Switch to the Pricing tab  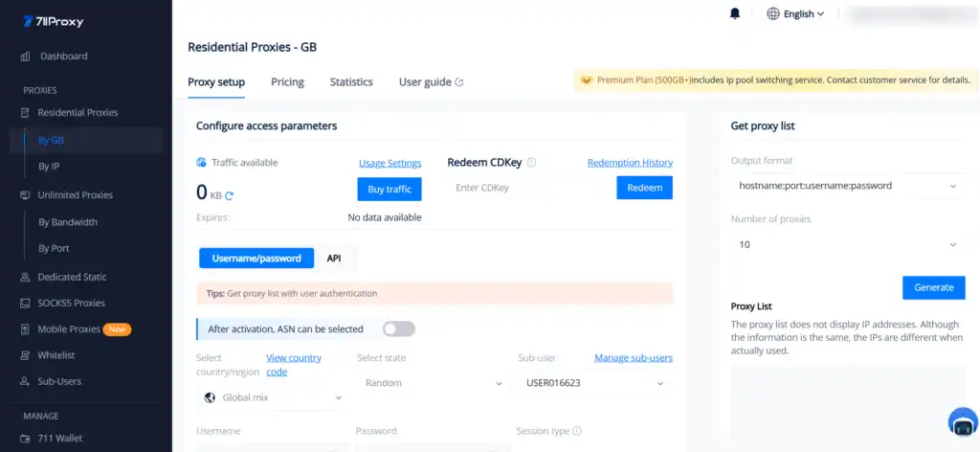pos(287,82)
